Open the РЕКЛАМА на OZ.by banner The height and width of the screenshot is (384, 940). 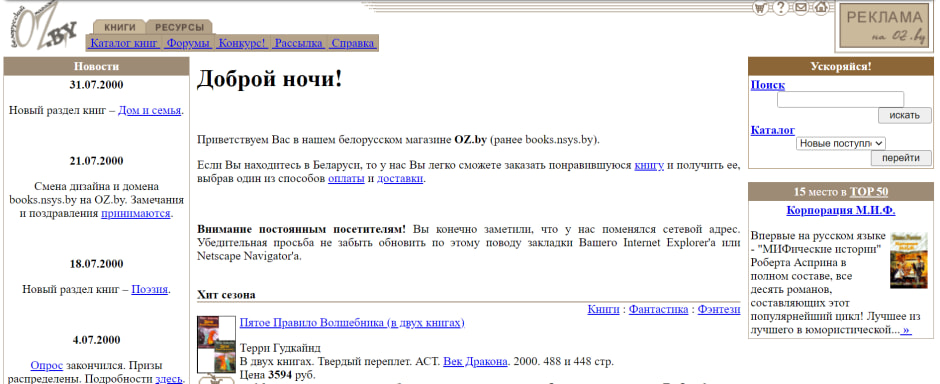[x=884, y=27]
